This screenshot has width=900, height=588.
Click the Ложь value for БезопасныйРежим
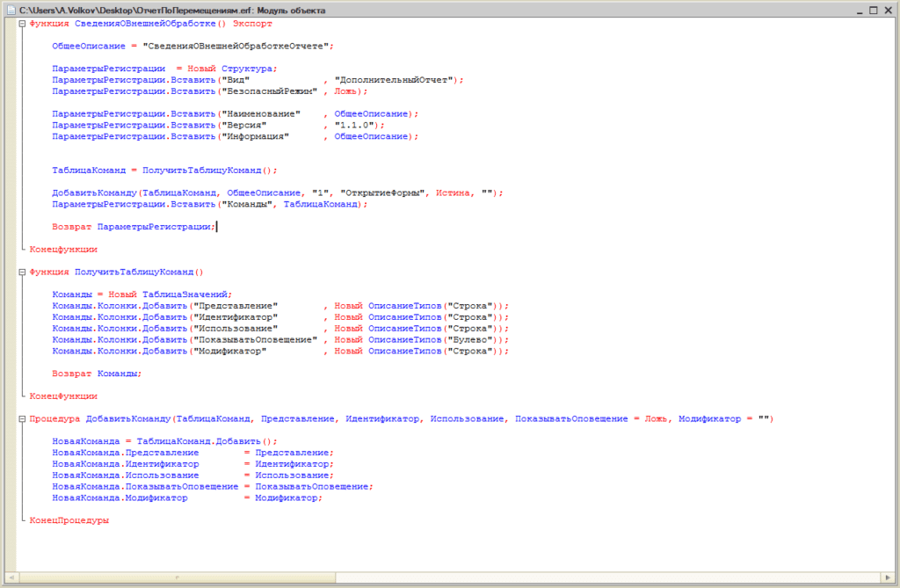tap(345, 91)
